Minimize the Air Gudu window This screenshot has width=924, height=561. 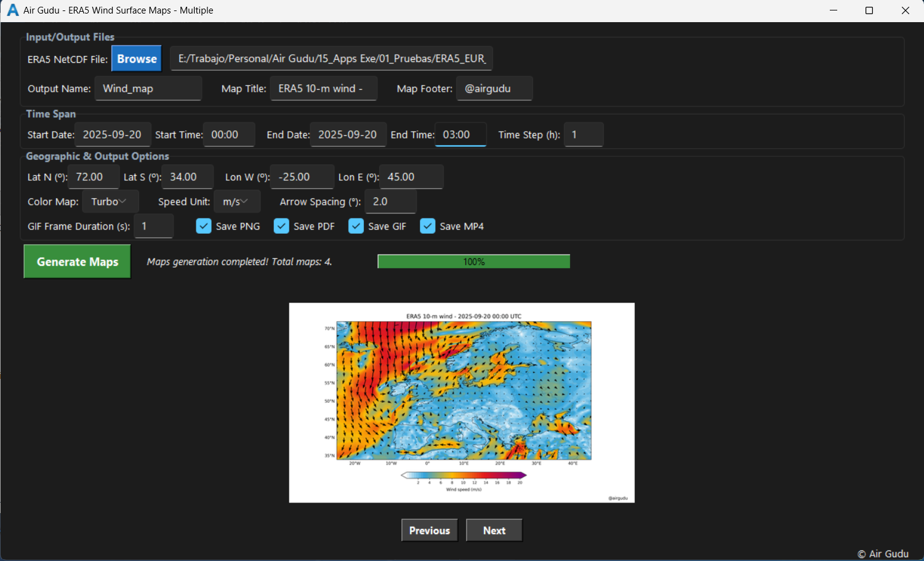pos(834,10)
